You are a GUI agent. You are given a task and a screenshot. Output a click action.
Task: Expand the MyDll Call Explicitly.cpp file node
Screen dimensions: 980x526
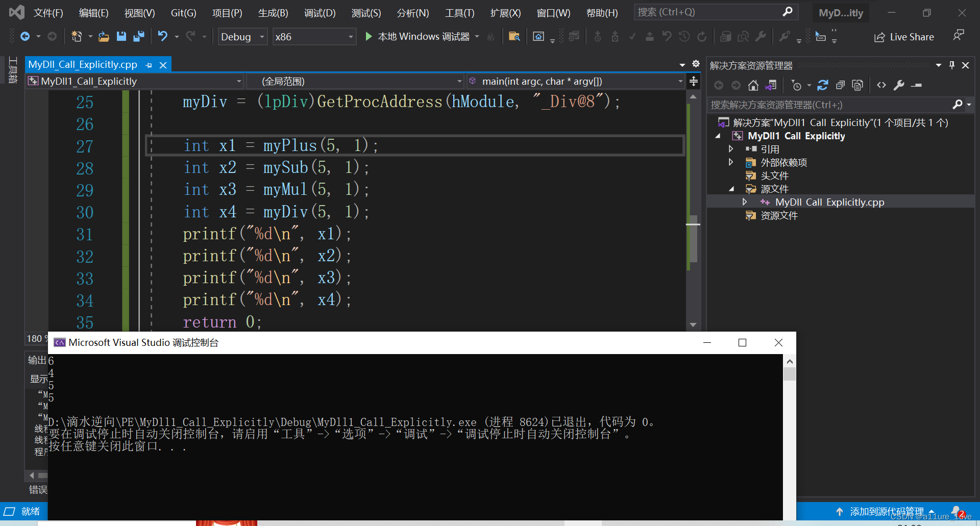tap(745, 202)
